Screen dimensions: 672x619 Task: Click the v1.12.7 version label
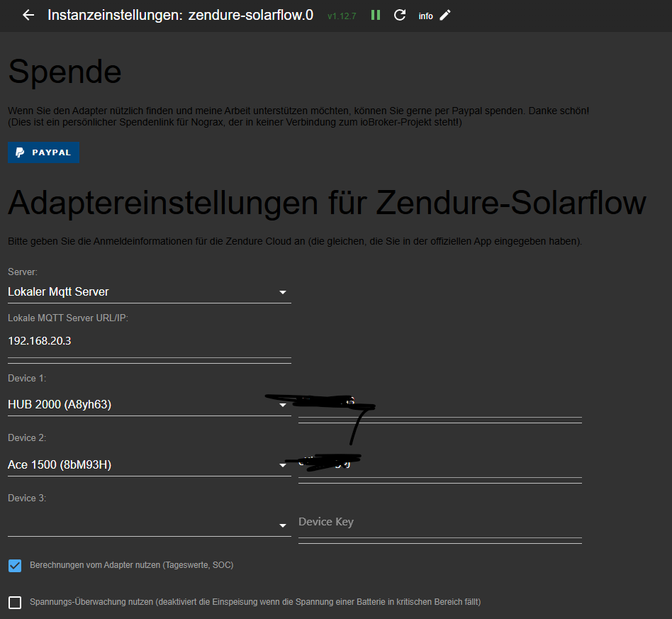[x=342, y=16]
